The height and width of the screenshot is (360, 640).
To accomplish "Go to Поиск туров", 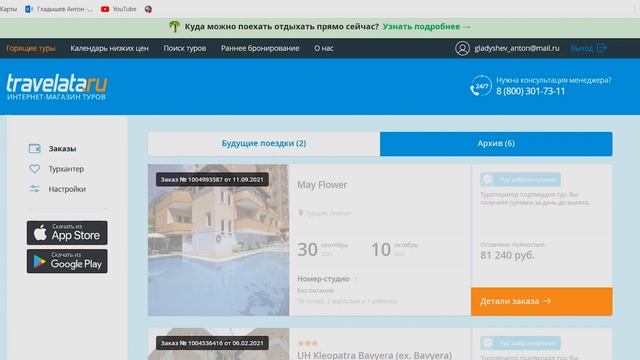I will pyautogui.click(x=184, y=48).
